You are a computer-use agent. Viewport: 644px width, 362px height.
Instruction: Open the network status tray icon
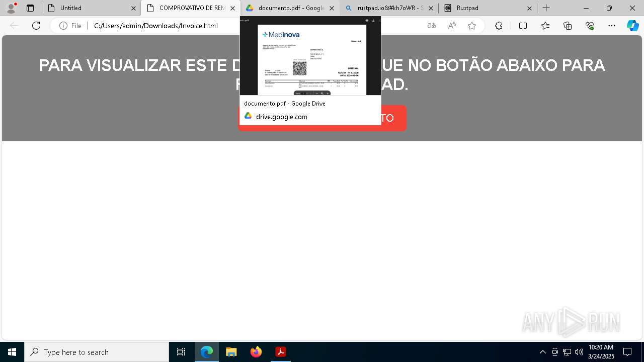point(567,352)
